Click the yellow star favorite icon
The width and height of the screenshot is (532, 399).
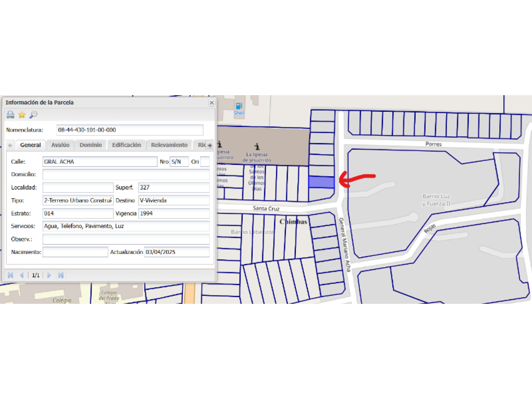click(x=22, y=115)
